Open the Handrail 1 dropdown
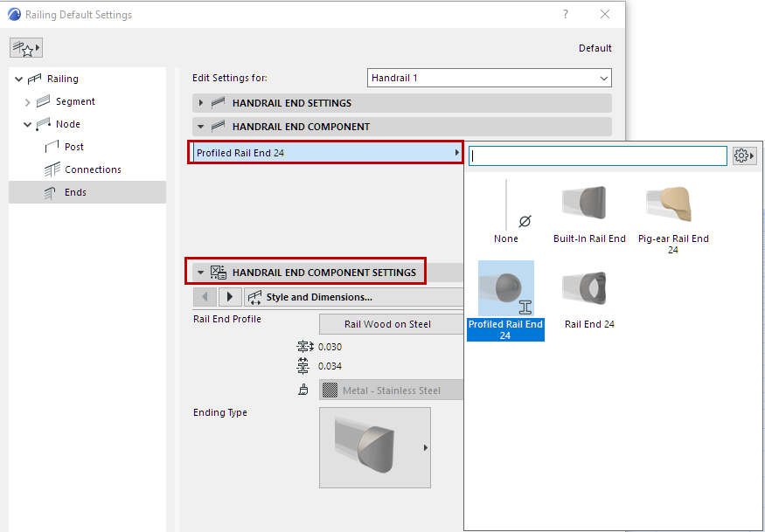Image resolution: width=765 pixels, height=532 pixels. pos(490,78)
